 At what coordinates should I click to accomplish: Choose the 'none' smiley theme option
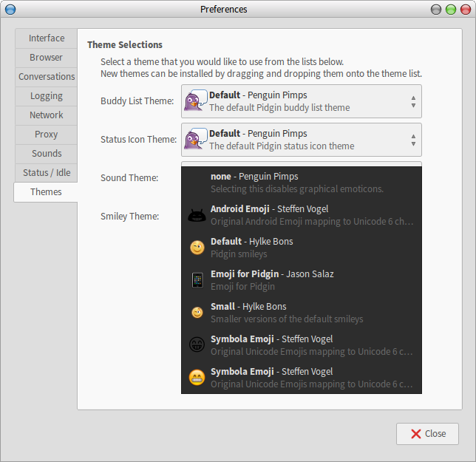click(302, 183)
